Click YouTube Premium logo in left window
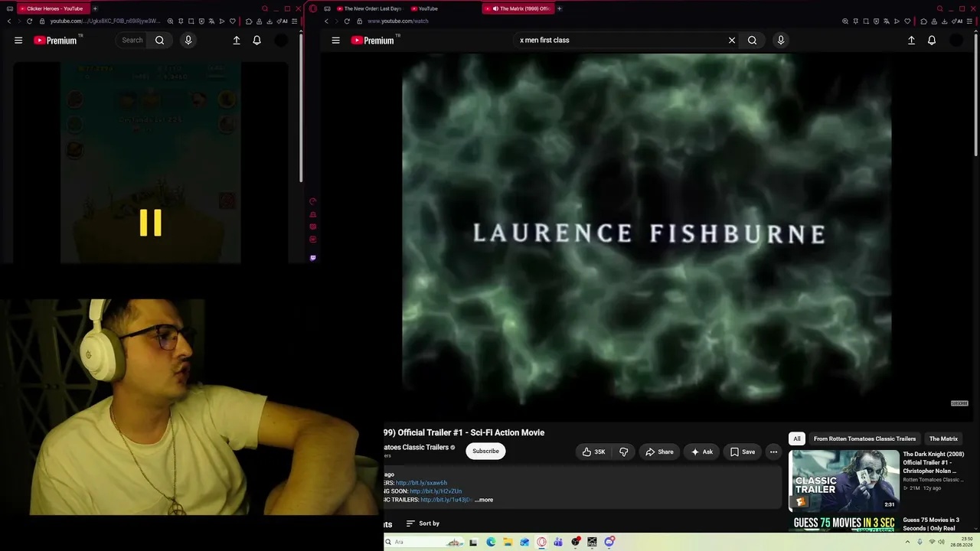This screenshot has height=551, width=980. (56, 41)
